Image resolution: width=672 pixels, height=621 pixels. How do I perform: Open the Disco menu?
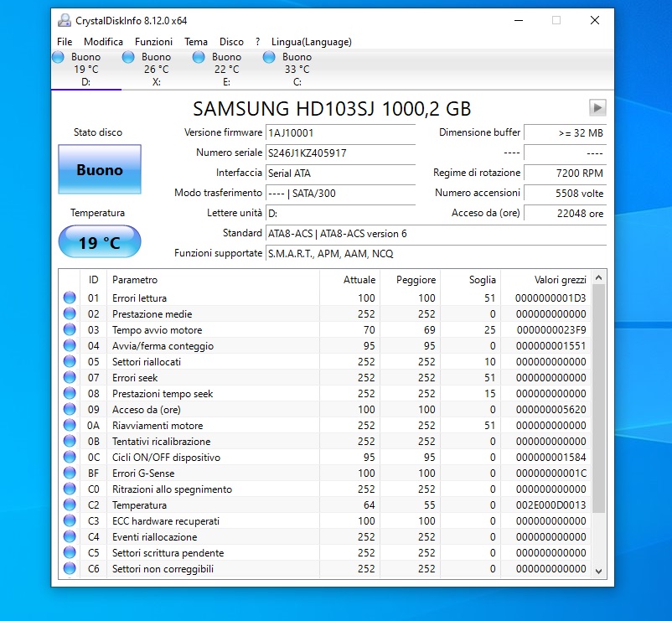click(231, 42)
